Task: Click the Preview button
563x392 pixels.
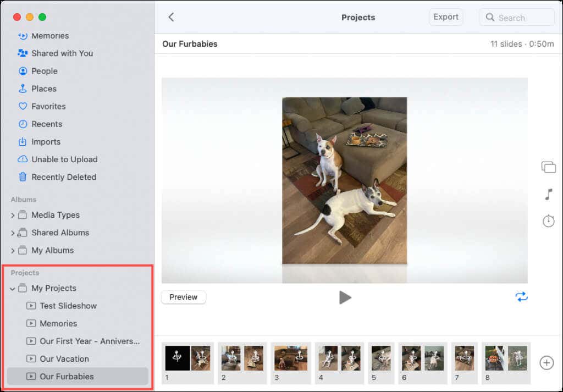Action: click(184, 297)
